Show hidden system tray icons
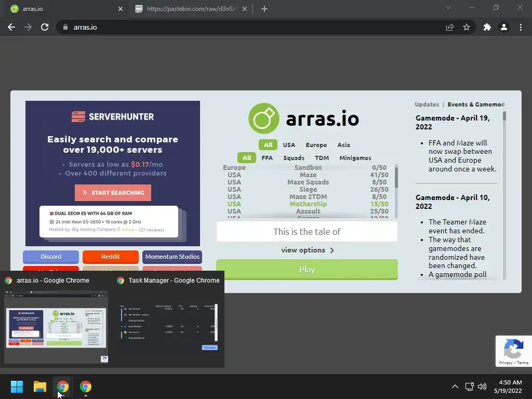This screenshot has height=399, width=532. pyautogui.click(x=455, y=387)
